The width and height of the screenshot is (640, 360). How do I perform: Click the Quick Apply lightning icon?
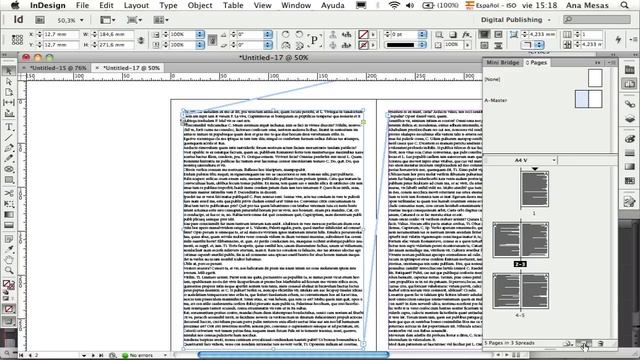point(618,39)
